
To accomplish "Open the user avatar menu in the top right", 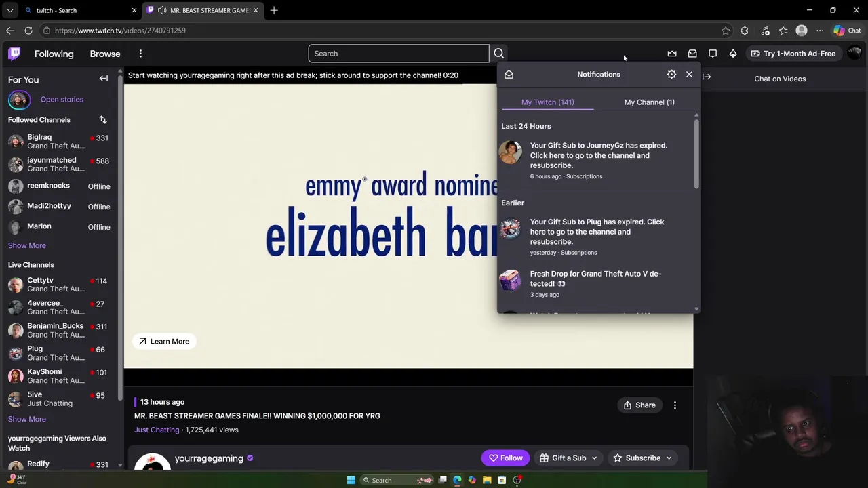I will coord(854,54).
